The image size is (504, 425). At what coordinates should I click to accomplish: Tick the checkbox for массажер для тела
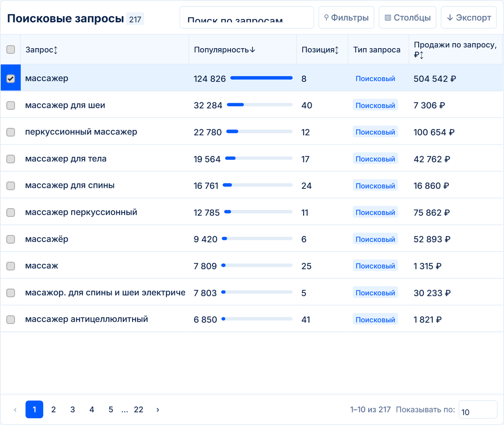click(x=10, y=159)
